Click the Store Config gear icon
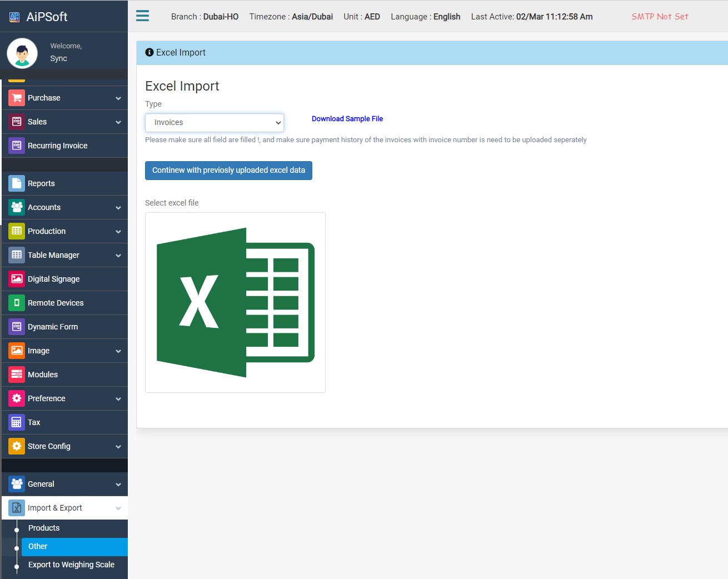Image resolution: width=728 pixels, height=579 pixels. tap(17, 446)
